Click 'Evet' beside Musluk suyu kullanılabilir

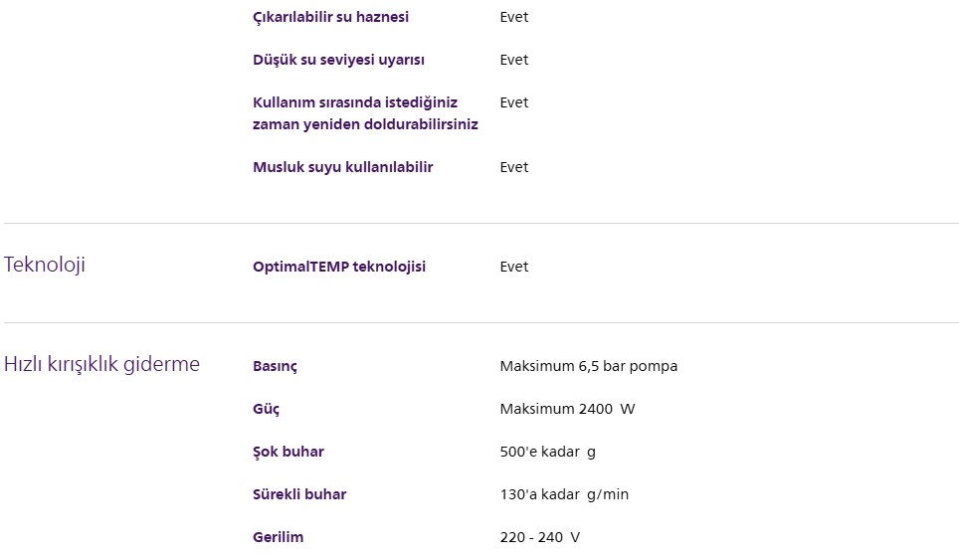click(x=513, y=167)
